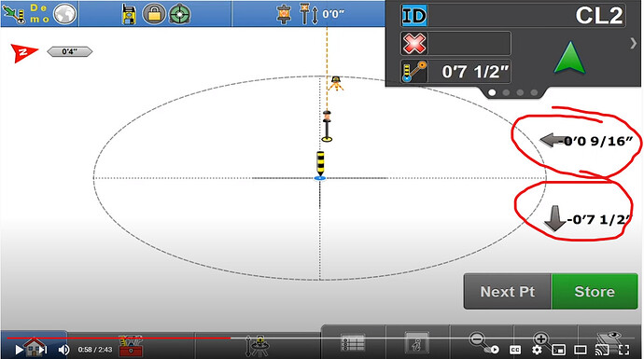
Task: Click the 0'4" scale bar label
Action: point(70,51)
